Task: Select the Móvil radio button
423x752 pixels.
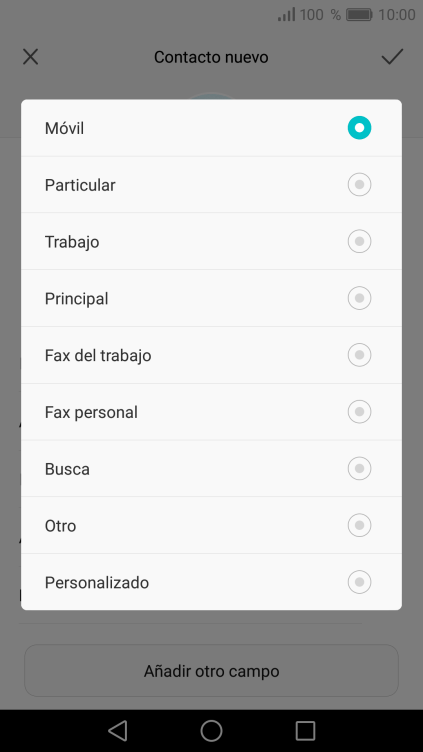Action: pyautogui.click(x=359, y=128)
